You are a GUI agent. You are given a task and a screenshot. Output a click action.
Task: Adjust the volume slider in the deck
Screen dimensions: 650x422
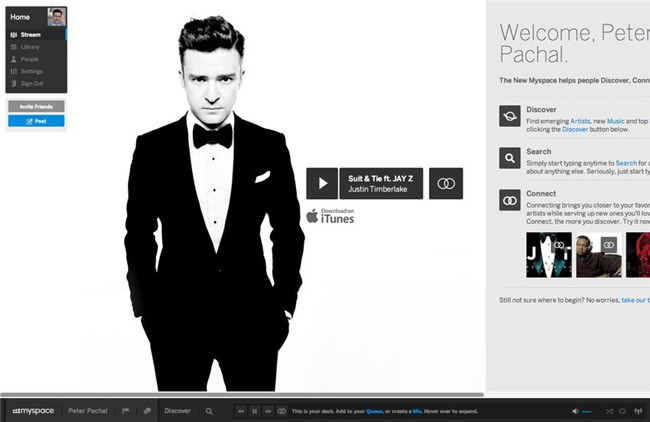coord(587,411)
